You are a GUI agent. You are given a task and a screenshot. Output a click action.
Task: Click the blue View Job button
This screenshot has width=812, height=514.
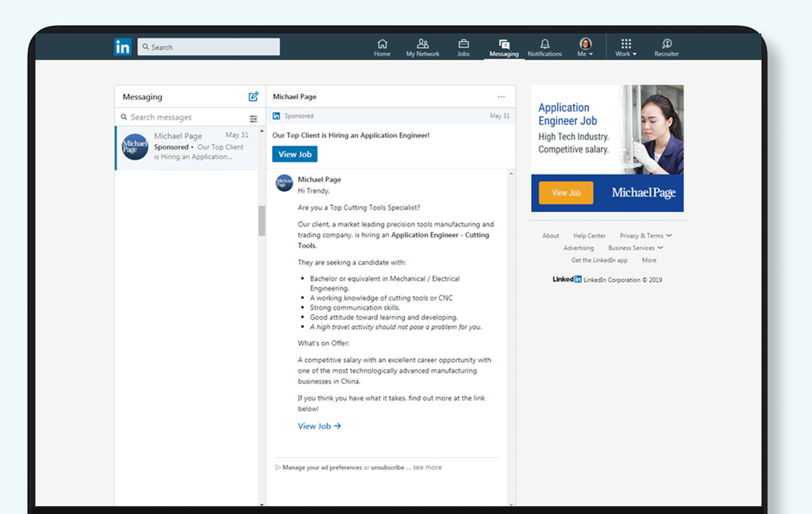tap(295, 154)
